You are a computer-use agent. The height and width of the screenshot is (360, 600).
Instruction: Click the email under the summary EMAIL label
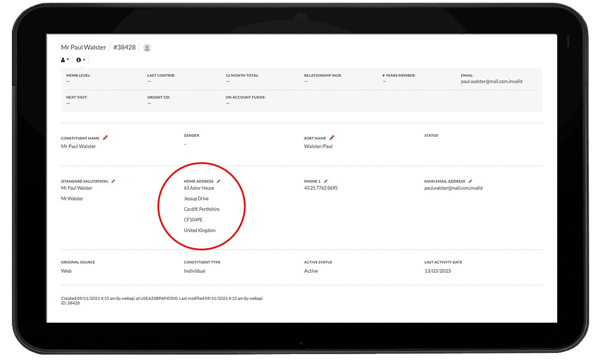491,81
